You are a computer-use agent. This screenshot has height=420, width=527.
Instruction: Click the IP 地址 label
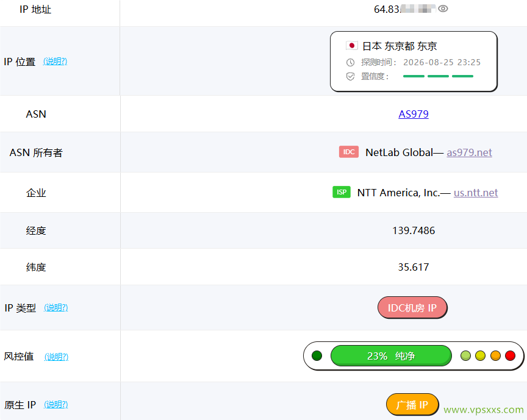[35, 9]
